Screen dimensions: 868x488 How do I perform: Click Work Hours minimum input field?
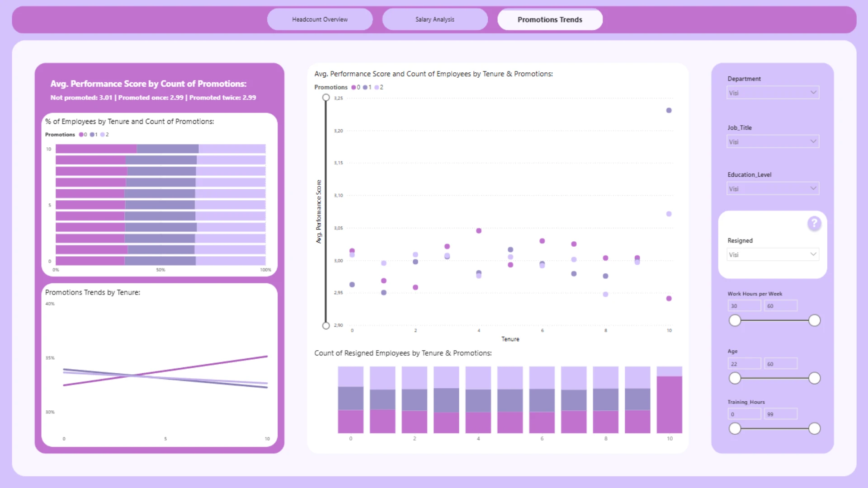744,306
